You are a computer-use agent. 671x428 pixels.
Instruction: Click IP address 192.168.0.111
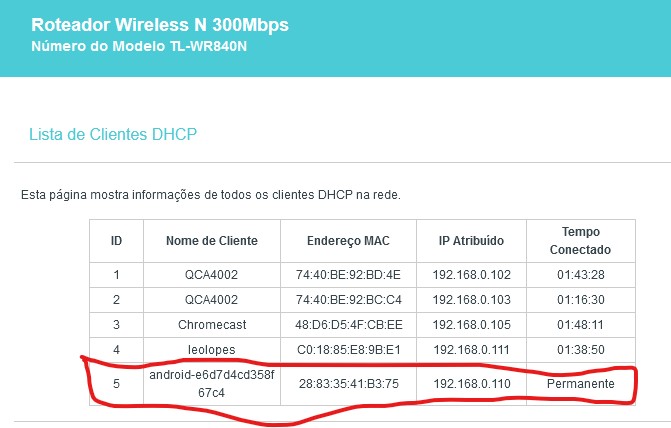[x=472, y=350]
